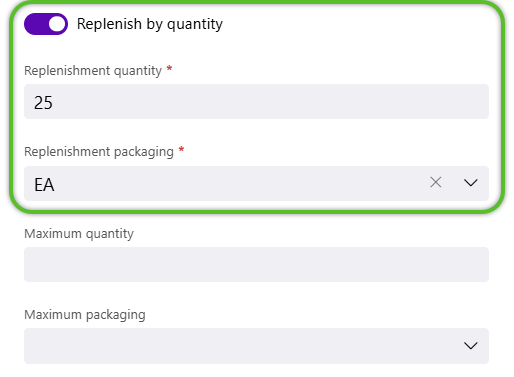Screen dimensions: 514x377
Task: Click the value 25 in quantity field
Action: (43, 103)
